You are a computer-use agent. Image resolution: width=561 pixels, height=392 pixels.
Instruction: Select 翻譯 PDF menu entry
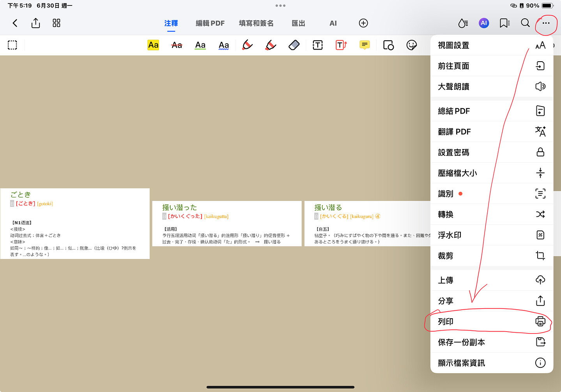[x=492, y=131]
